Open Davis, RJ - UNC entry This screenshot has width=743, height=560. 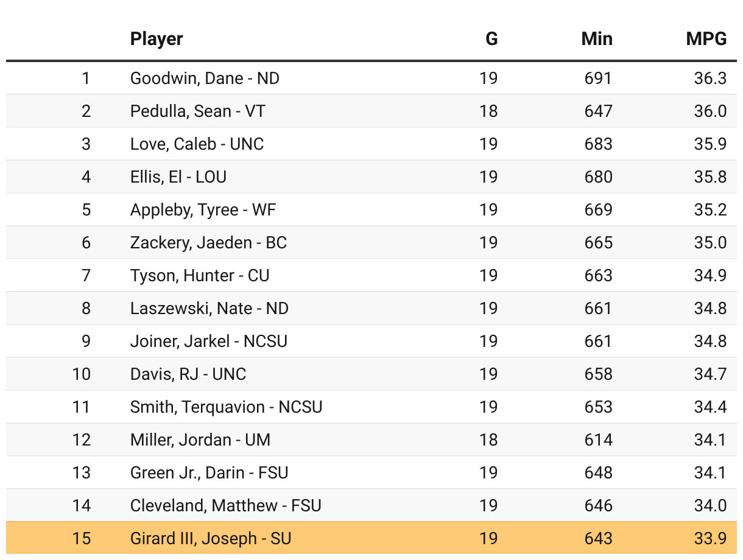[x=188, y=374]
